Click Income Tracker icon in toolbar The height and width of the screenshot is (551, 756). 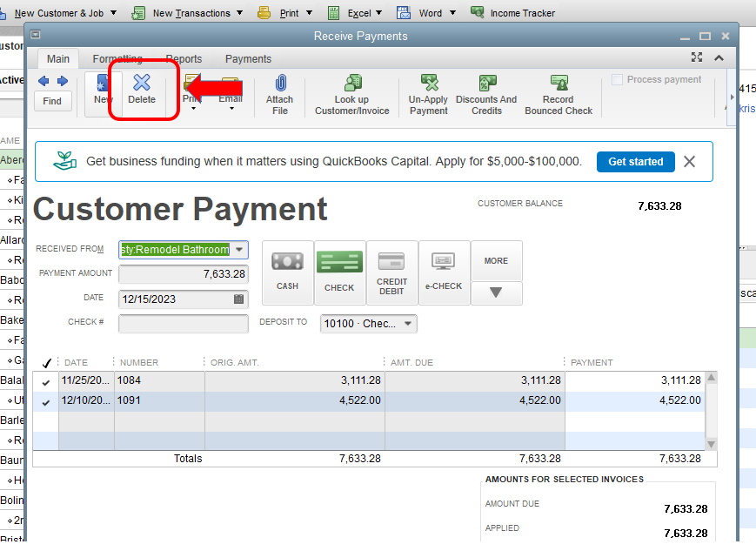pyautogui.click(x=478, y=12)
